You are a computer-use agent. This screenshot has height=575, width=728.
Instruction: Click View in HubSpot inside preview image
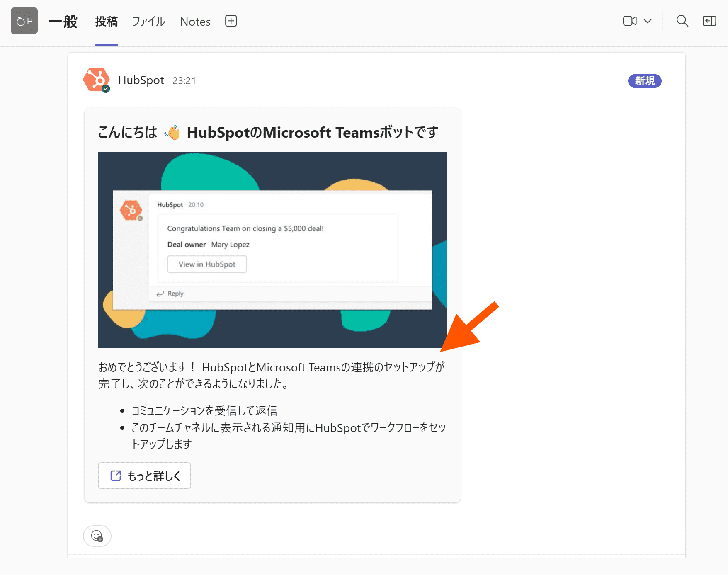click(207, 264)
